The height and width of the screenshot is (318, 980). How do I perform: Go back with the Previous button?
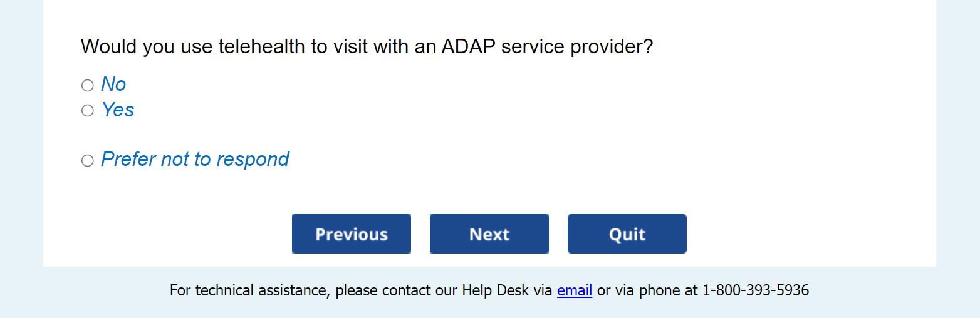[x=351, y=234]
